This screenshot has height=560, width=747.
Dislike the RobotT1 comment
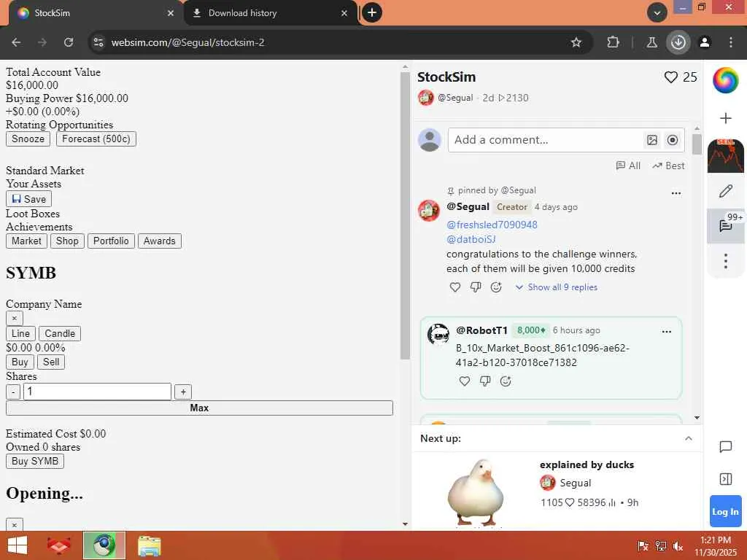pyautogui.click(x=485, y=381)
